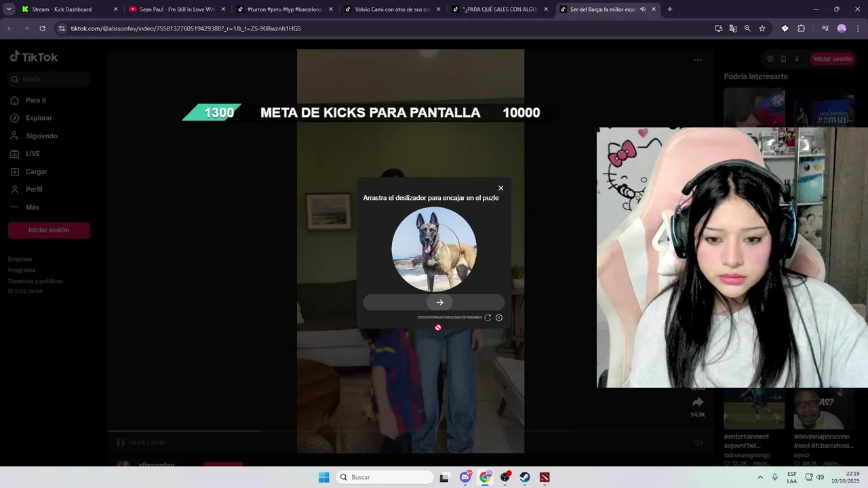Open the tab search dropdown
The image size is (868, 488).
9,9
